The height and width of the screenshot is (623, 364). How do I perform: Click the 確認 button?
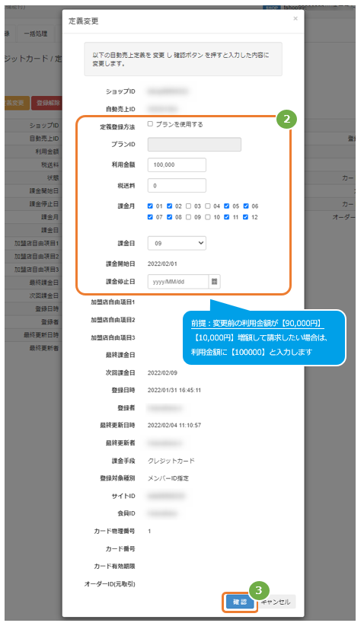point(240,602)
